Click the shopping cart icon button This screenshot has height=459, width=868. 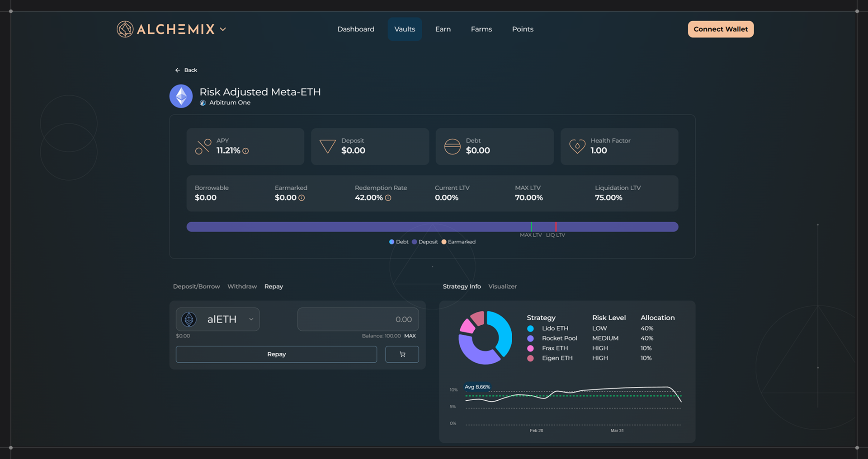point(402,354)
